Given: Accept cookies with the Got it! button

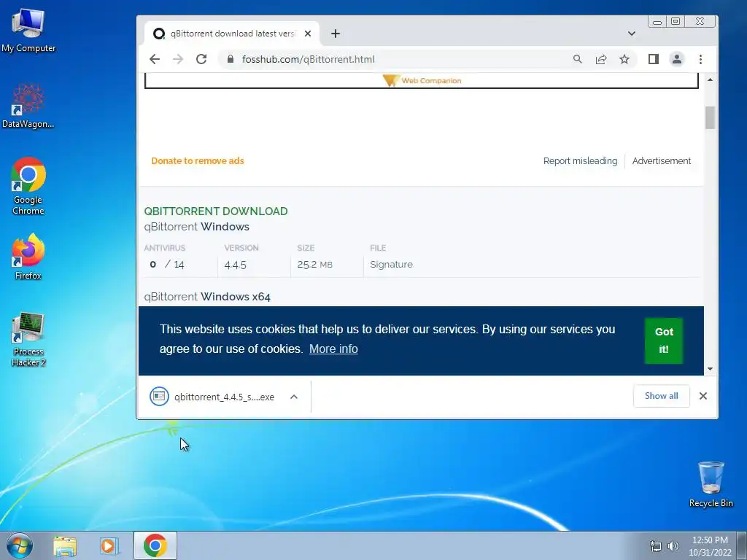Looking at the screenshot, I should [x=664, y=341].
